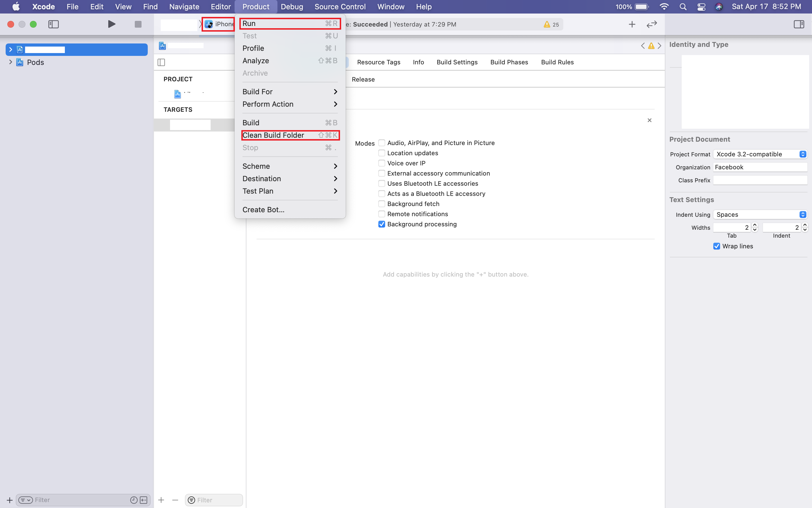Toggle Wrap lines checkbox
This screenshot has height=508, width=812.
(x=716, y=246)
